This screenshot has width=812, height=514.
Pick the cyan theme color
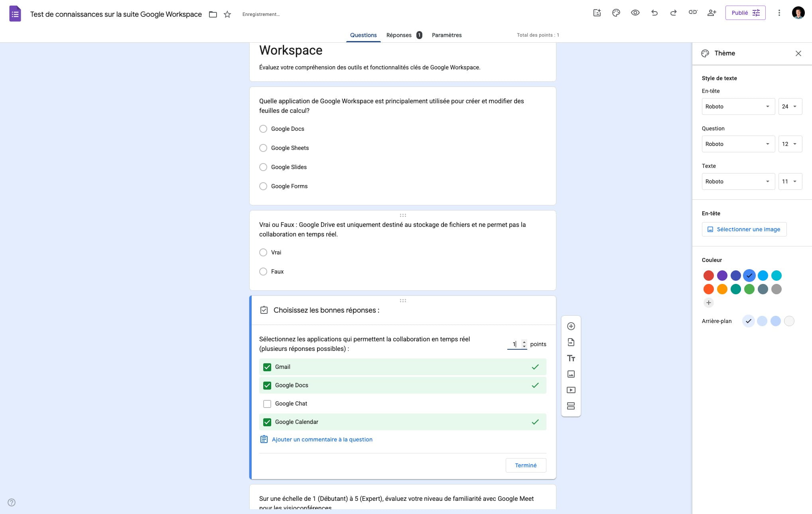[x=777, y=276]
